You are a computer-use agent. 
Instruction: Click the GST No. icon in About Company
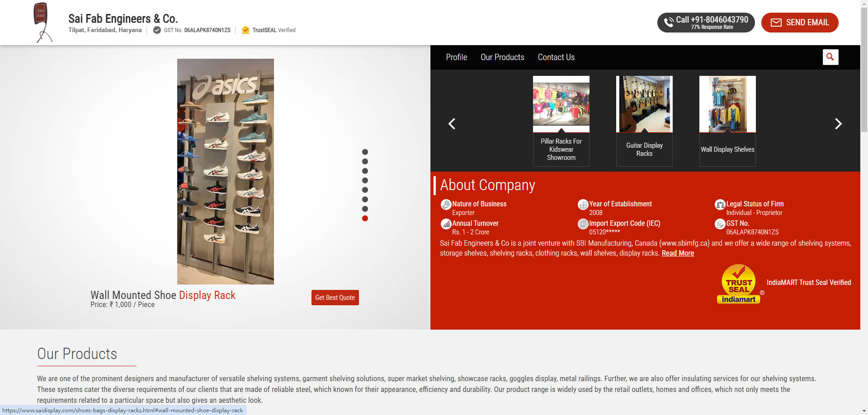pyautogui.click(x=720, y=224)
